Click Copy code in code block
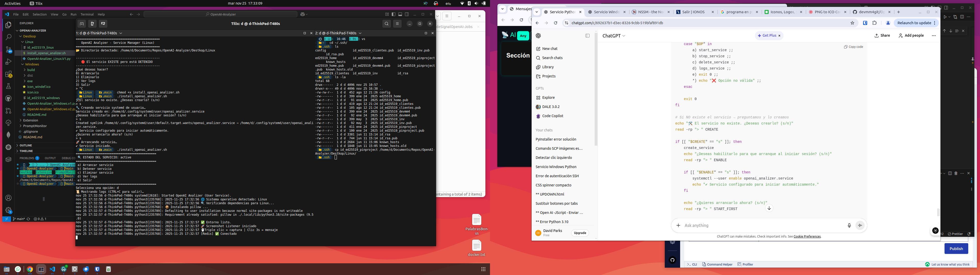This screenshot has height=275, width=980. click(x=853, y=47)
